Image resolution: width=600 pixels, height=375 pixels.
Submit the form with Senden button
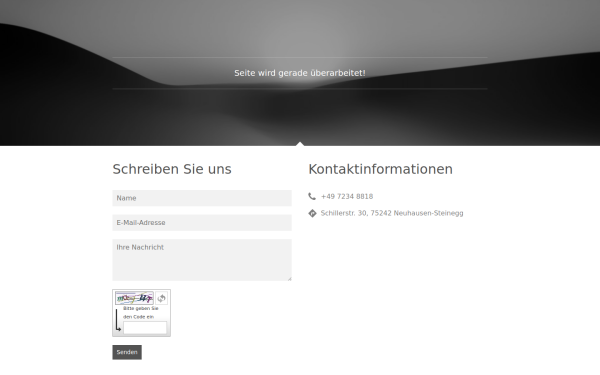pos(127,352)
